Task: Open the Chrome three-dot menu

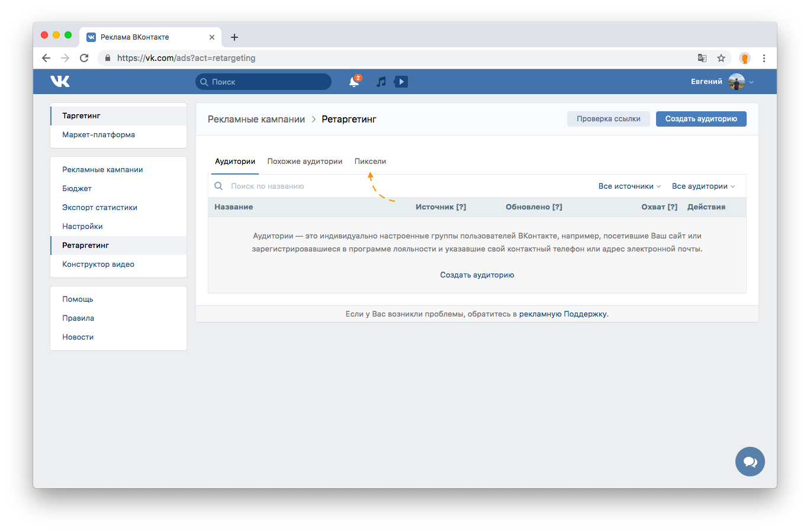Action: pos(764,58)
